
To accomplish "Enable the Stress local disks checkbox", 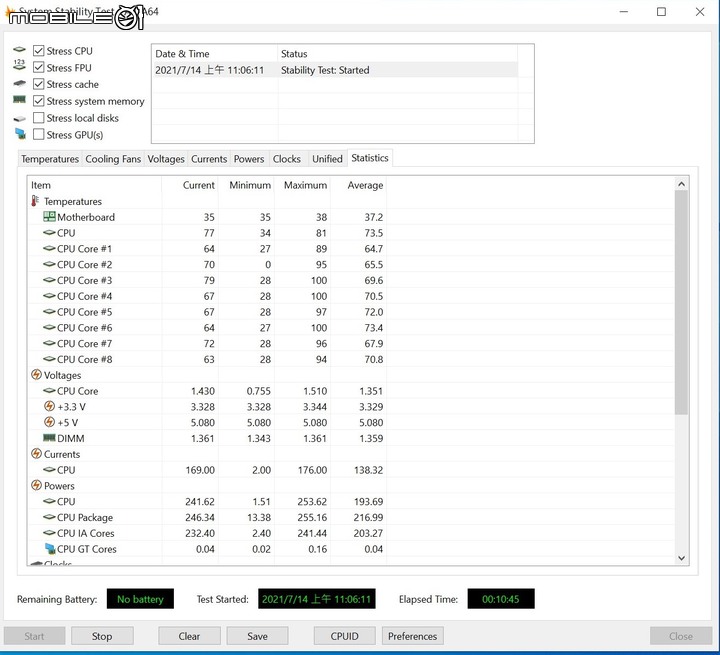I will 39,118.
